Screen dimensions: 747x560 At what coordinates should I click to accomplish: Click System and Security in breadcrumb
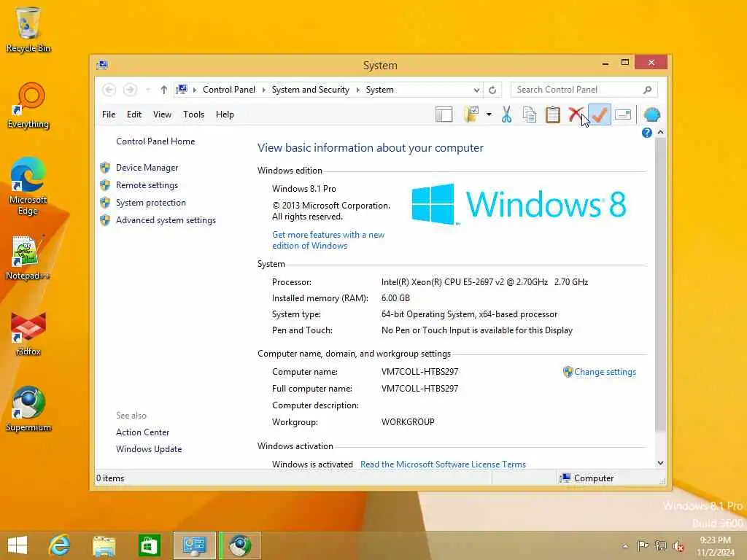[310, 90]
